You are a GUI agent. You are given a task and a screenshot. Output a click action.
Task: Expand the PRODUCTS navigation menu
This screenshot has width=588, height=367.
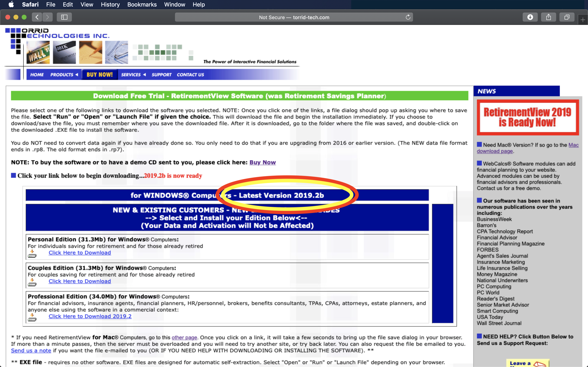(x=64, y=75)
